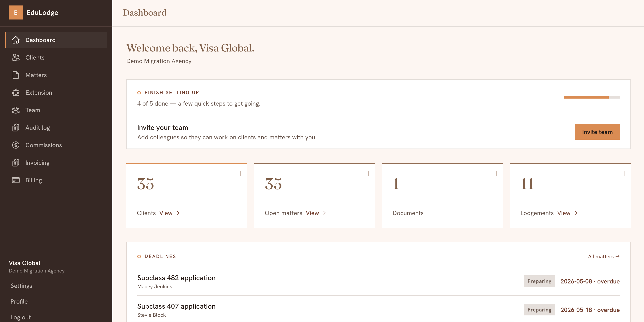Follow the Open matters View link
644x322 pixels.
click(x=316, y=213)
